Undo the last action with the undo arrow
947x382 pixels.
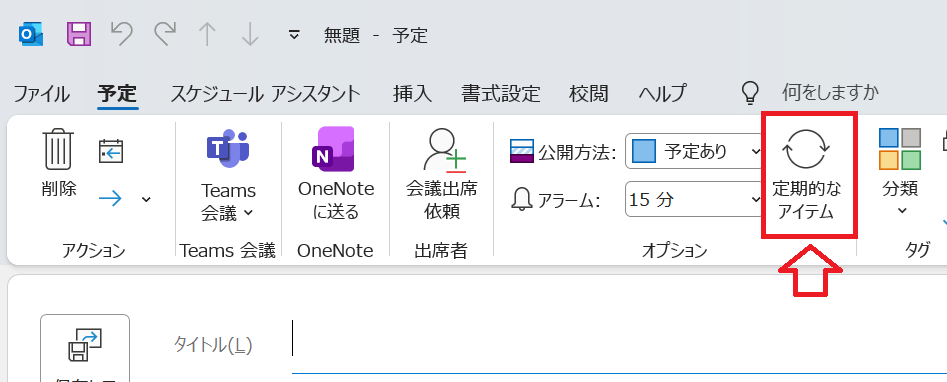tap(122, 34)
